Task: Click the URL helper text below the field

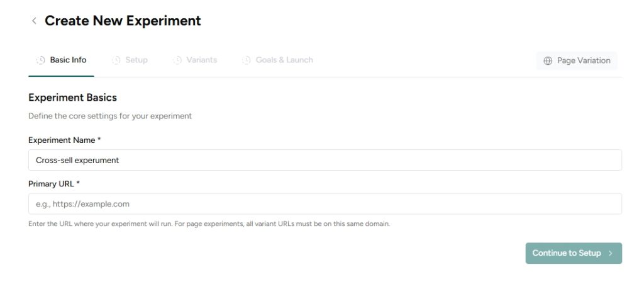Action: tap(209, 224)
